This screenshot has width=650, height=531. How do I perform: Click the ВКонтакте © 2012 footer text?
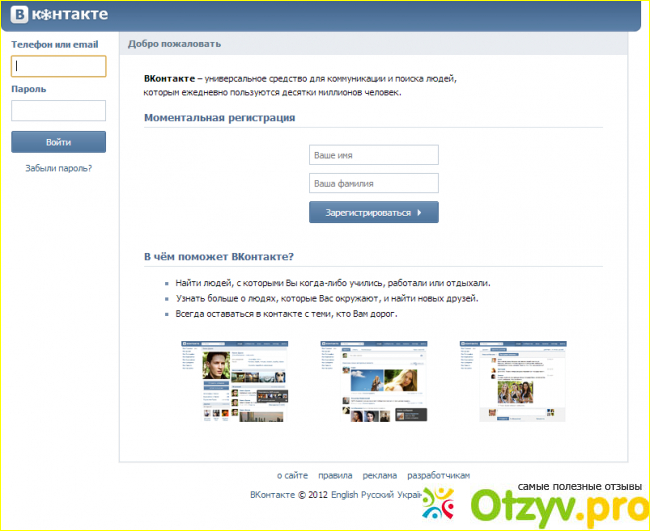tap(289, 495)
